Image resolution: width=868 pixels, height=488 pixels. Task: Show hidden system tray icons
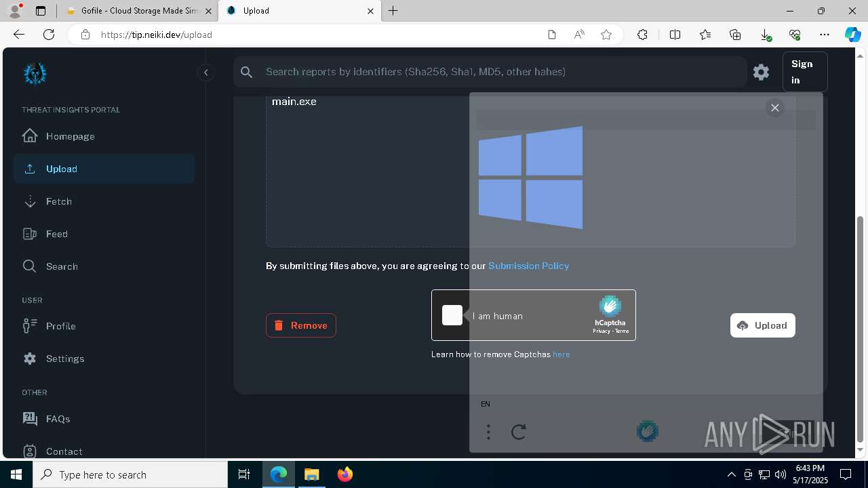click(731, 474)
